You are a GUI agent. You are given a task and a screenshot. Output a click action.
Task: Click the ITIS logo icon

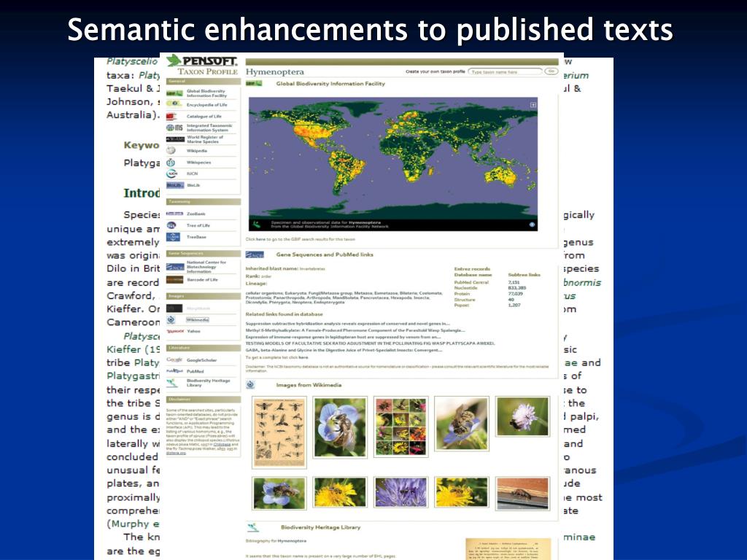[174, 128]
